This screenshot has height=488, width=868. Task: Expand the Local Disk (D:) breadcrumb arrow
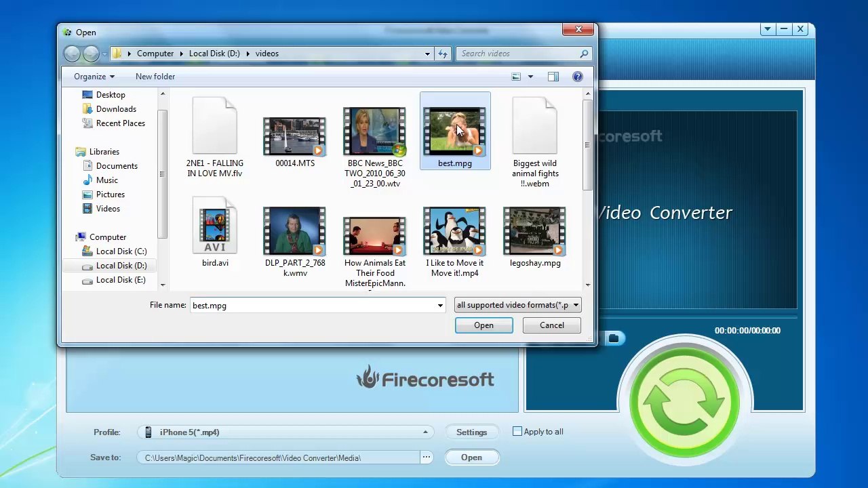[248, 54]
